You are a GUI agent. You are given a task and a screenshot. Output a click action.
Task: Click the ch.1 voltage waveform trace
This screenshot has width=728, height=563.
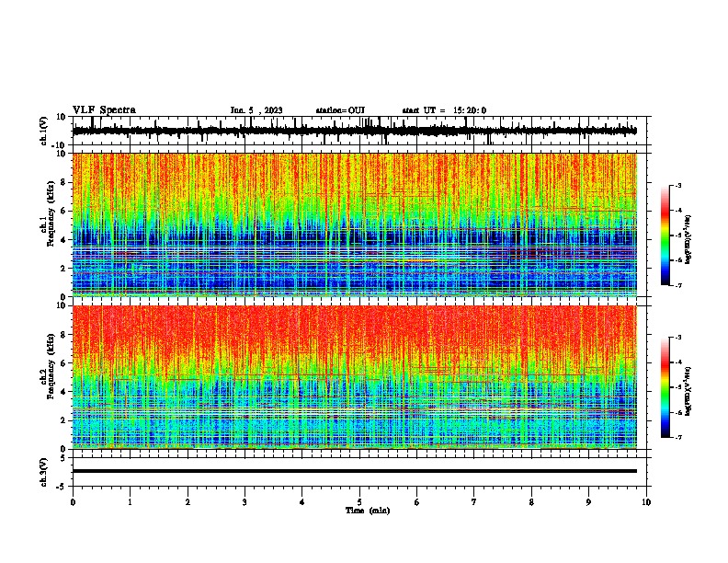pyautogui.click(x=354, y=131)
